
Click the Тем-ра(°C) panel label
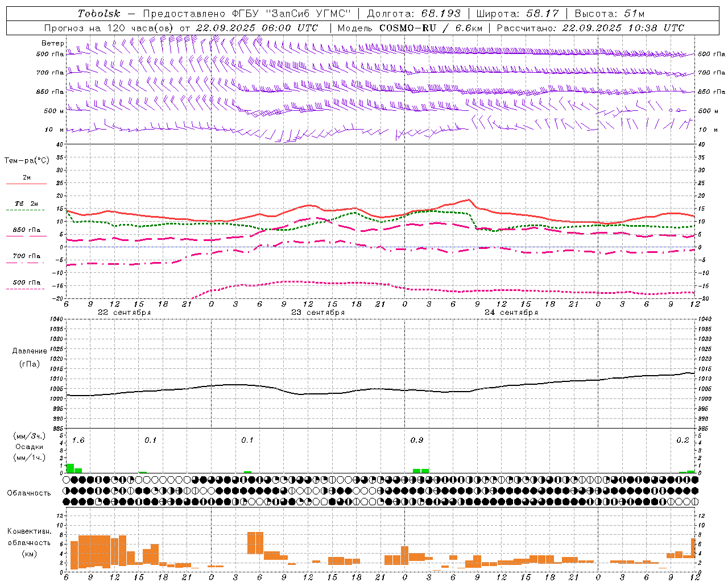click(27, 161)
